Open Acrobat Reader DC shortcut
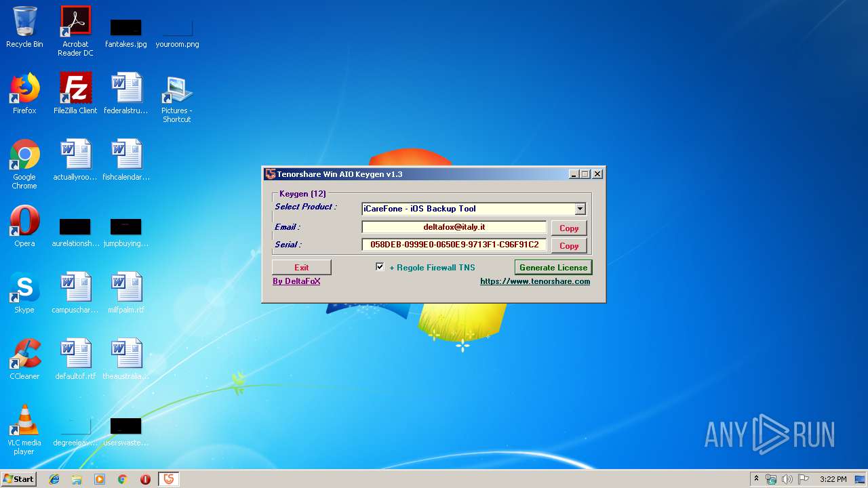Viewport: 868px width, 488px height. coord(75,31)
